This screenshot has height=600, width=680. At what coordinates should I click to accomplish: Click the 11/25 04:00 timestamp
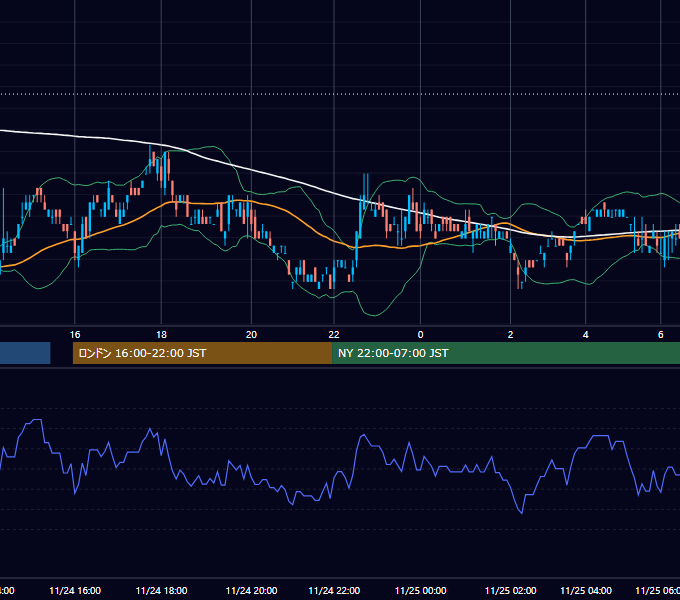pyautogui.click(x=585, y=590)
